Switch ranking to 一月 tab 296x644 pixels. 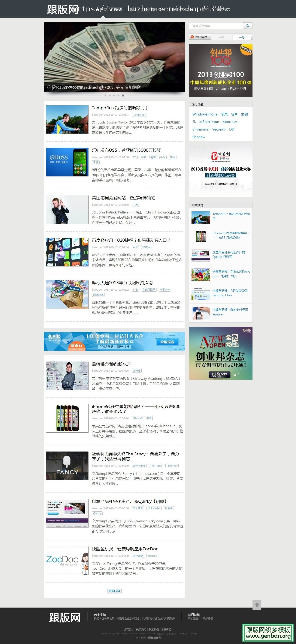[x=242, y=37]
